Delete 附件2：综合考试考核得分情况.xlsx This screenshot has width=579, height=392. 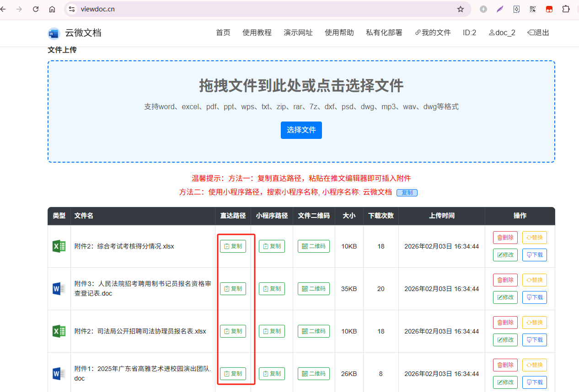[505, 238]
